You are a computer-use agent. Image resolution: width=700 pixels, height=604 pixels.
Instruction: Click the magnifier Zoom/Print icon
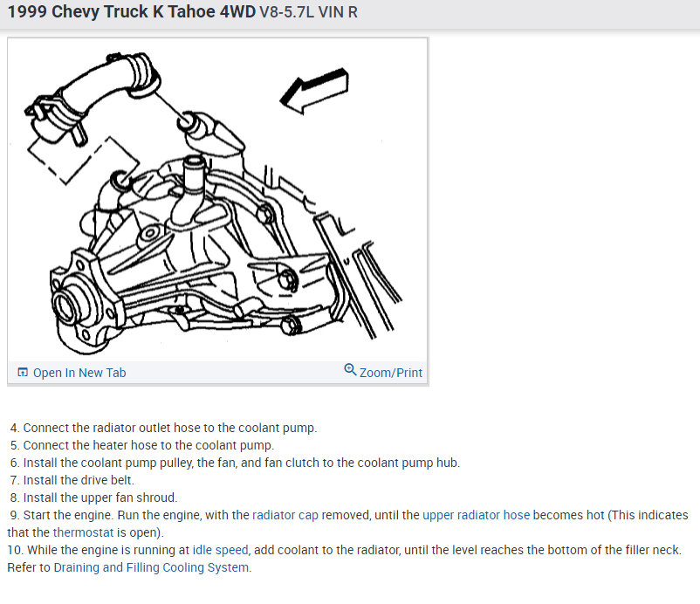tap(350, 369)
